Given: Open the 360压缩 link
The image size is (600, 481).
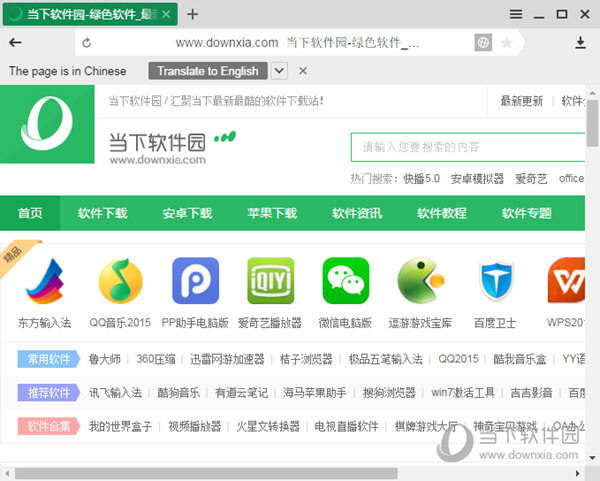Looking at the screenshot, I should 156,359.
